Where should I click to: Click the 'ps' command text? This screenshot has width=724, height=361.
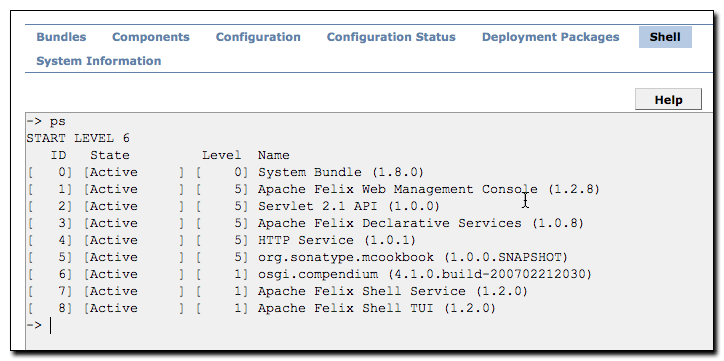tap(58, 122)
